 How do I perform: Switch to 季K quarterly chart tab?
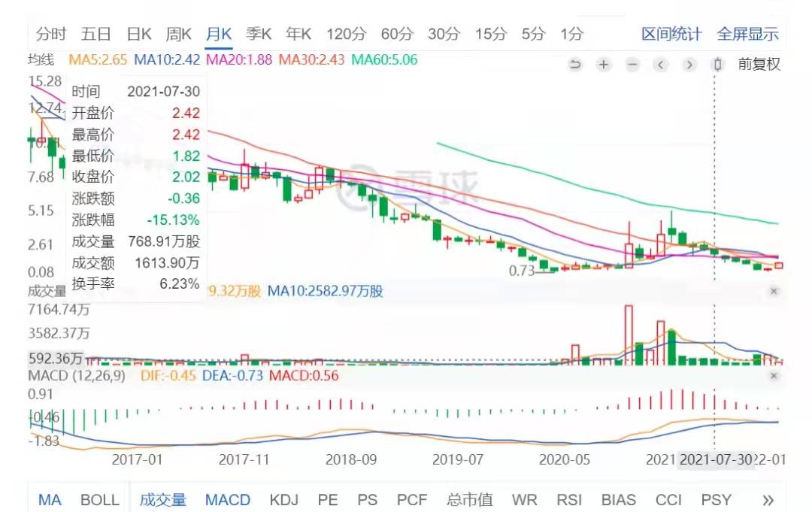pyautogui.click(x=259, y=34)
